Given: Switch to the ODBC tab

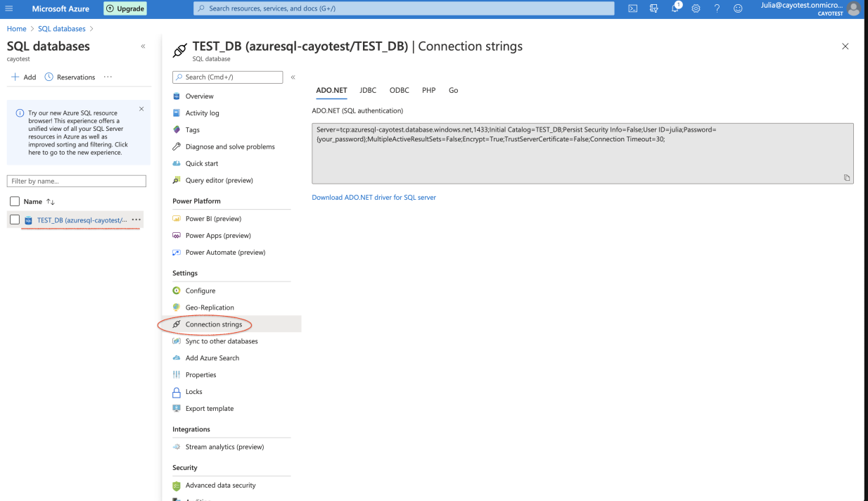Looking at the screenshot, I should tap(400, 91).
